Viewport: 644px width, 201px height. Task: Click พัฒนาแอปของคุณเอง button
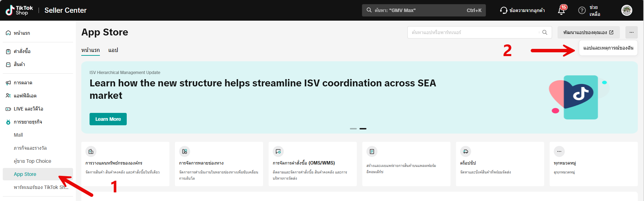click(588, 32)
